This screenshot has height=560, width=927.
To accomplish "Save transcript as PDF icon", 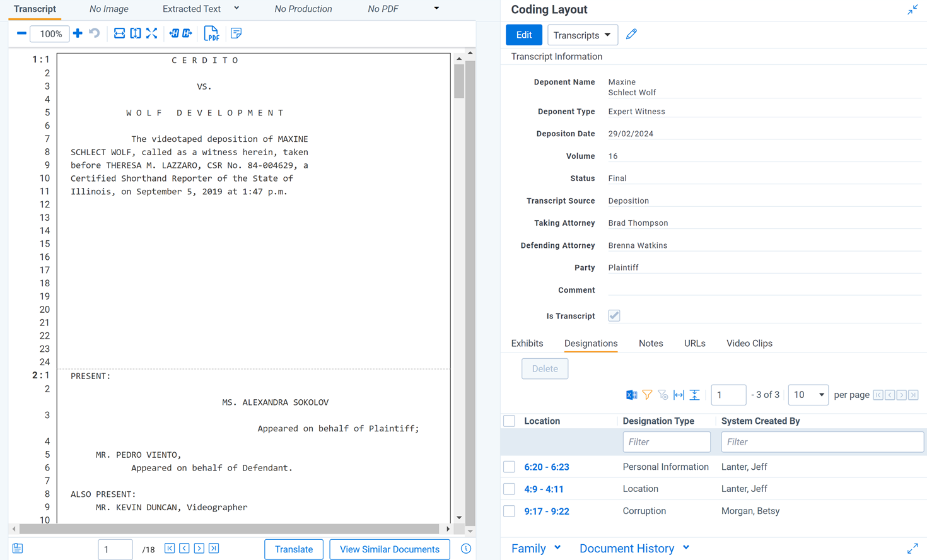I will click(x=211, y=34).
